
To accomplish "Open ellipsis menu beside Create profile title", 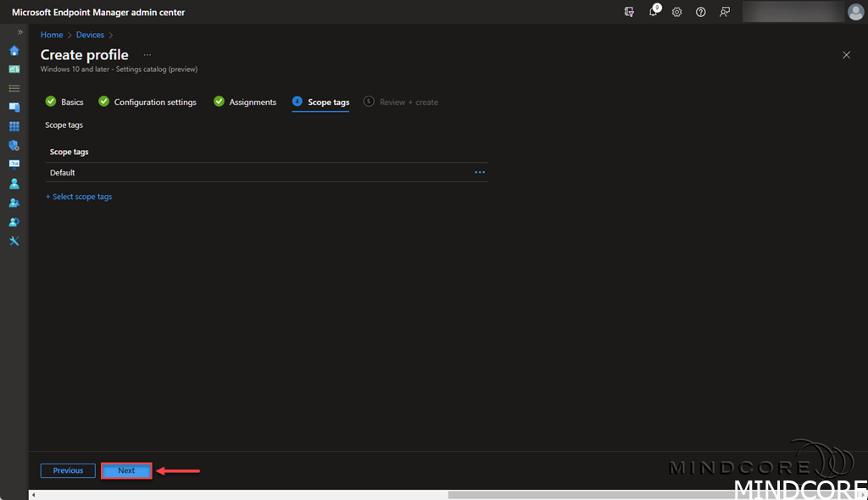I will (x=147, y=55).
